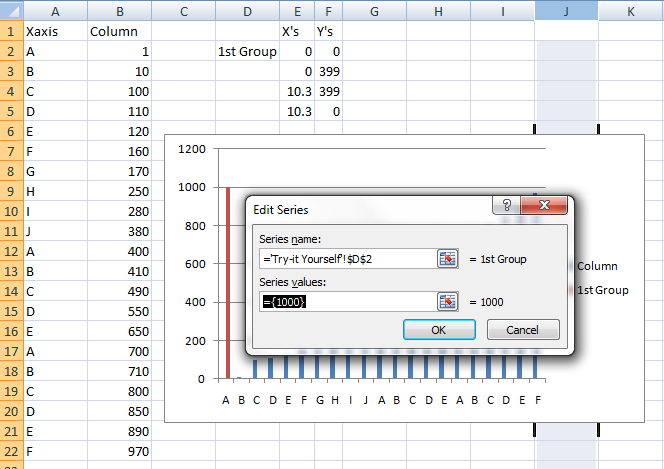Cancel the Edit Series dialog

[523, 330]
